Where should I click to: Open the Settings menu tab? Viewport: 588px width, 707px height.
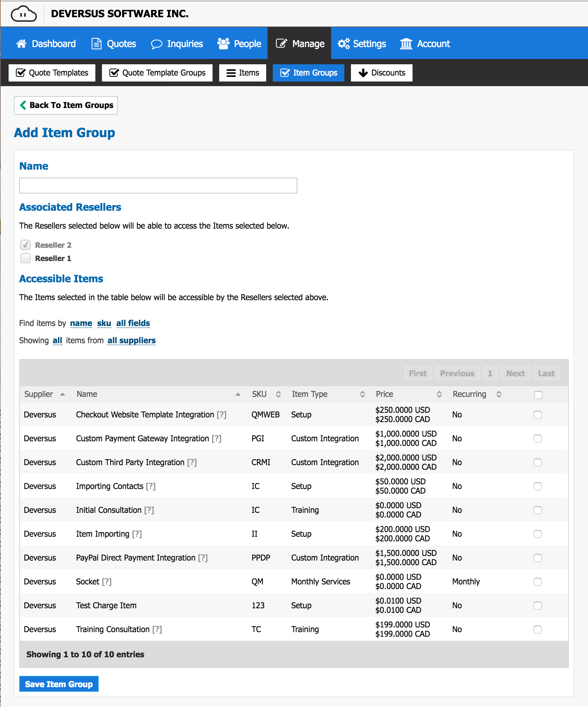pyautogui.click(x=362, y=44)
